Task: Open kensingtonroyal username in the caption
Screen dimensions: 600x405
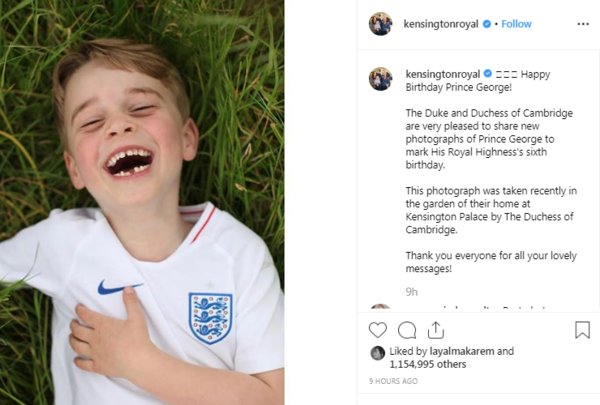Action: coord(443,74)
